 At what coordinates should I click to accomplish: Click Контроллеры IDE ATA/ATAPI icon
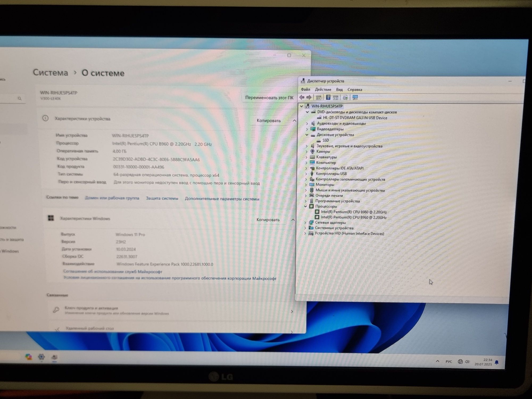[312, 168]
